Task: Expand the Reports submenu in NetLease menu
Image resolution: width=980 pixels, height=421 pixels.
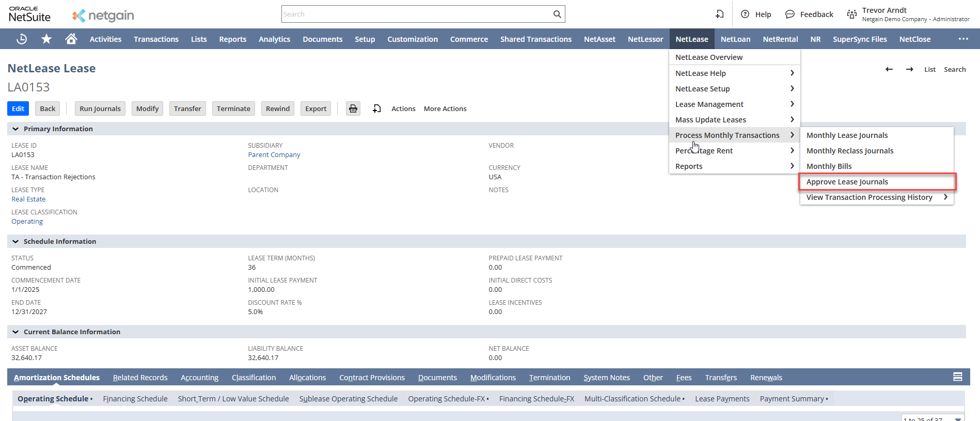Action: click(792, 166)
